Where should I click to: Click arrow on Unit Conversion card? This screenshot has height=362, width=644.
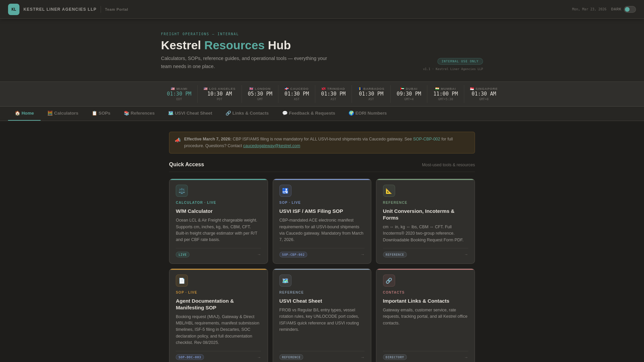(466, 255)
